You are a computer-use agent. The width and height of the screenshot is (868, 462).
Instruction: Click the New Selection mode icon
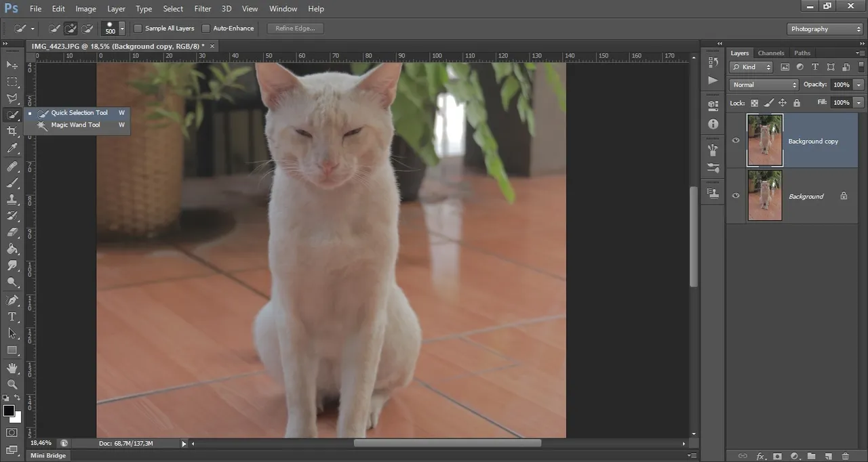[x=55, y=28]
